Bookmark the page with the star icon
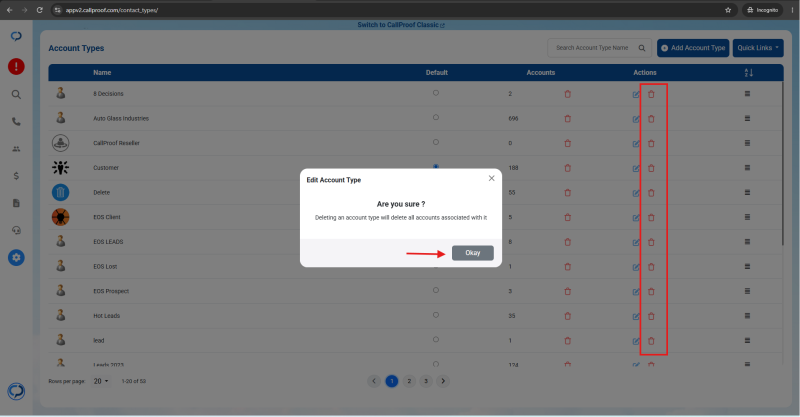The height and width of the screenshot is (417, 800). [728, 10]
